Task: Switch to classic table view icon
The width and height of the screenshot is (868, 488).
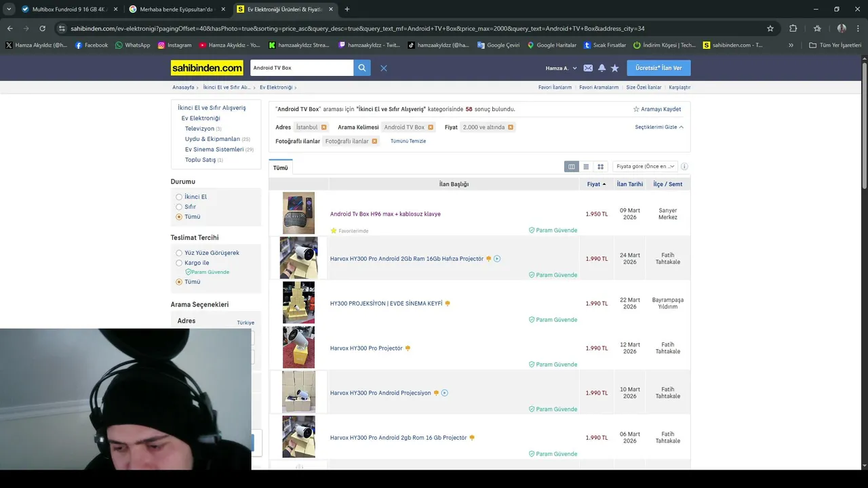Action: tap(572, 166)
